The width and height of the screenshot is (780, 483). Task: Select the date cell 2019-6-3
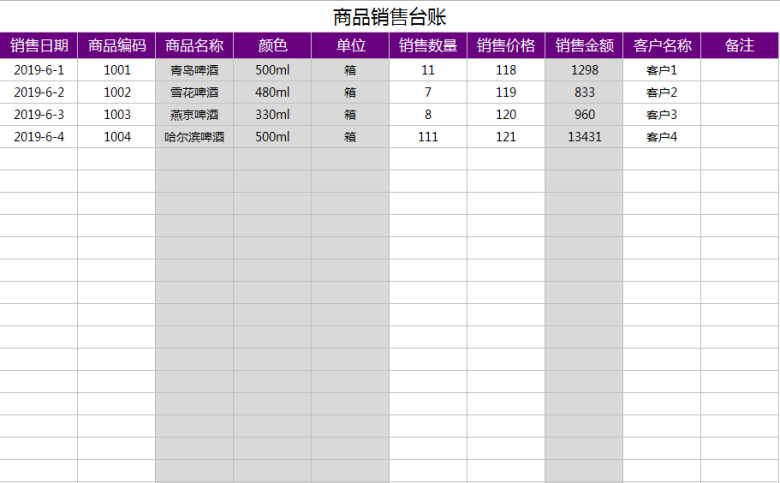(39, 115)
